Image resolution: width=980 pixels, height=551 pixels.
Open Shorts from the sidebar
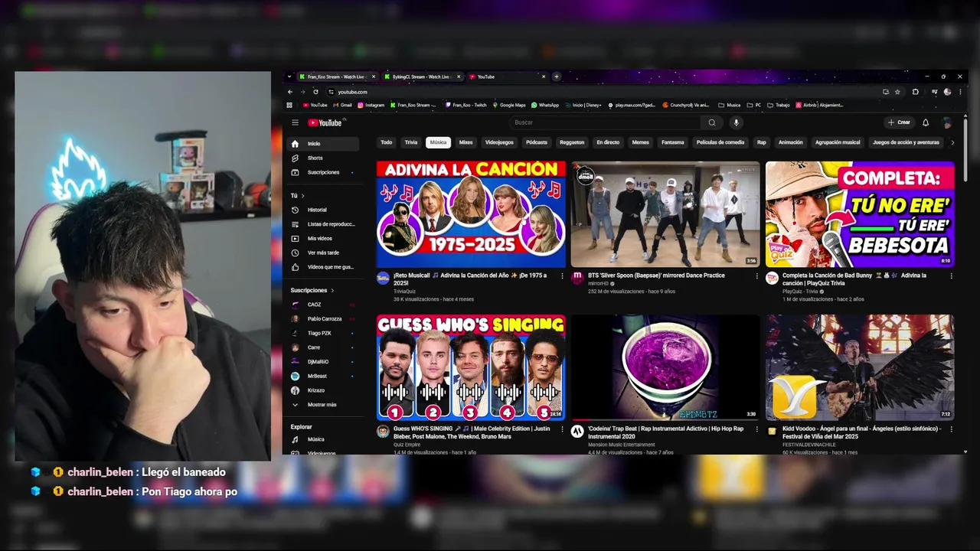(x=324, y=158)
